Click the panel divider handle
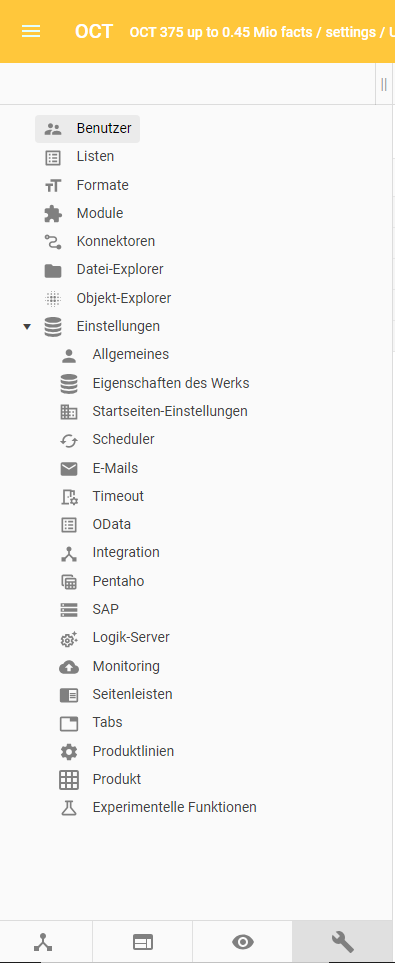 [x=384, y=84]
